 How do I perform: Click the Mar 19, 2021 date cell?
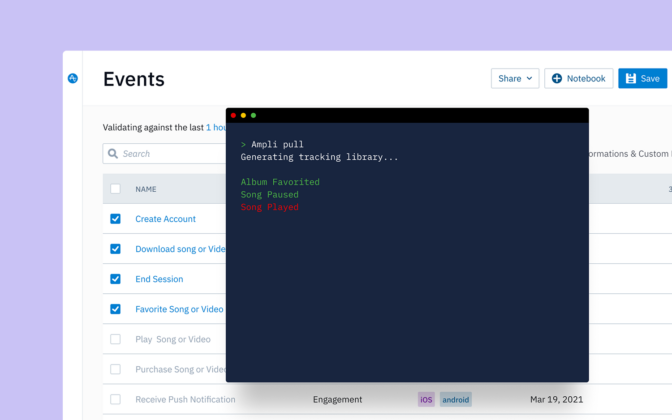556,399
